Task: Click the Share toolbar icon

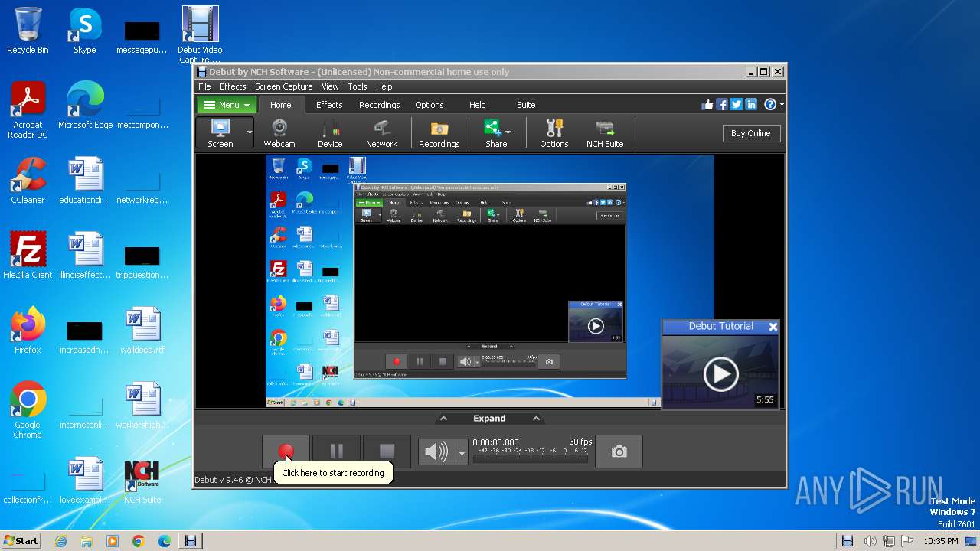Action: click(x=494, y=133)
